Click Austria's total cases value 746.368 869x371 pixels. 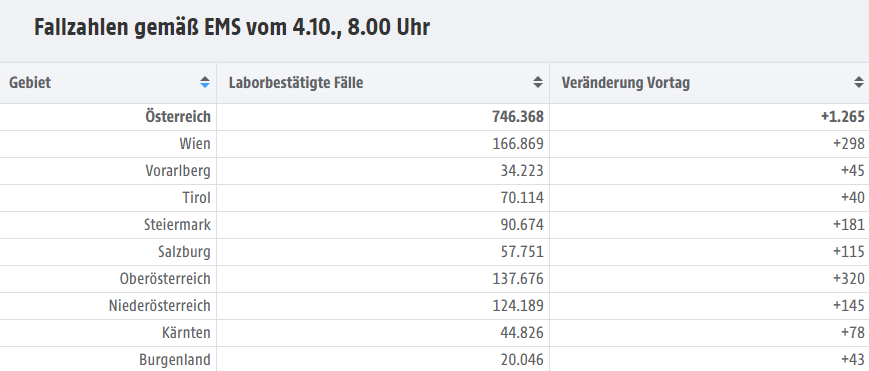[518, 117]
